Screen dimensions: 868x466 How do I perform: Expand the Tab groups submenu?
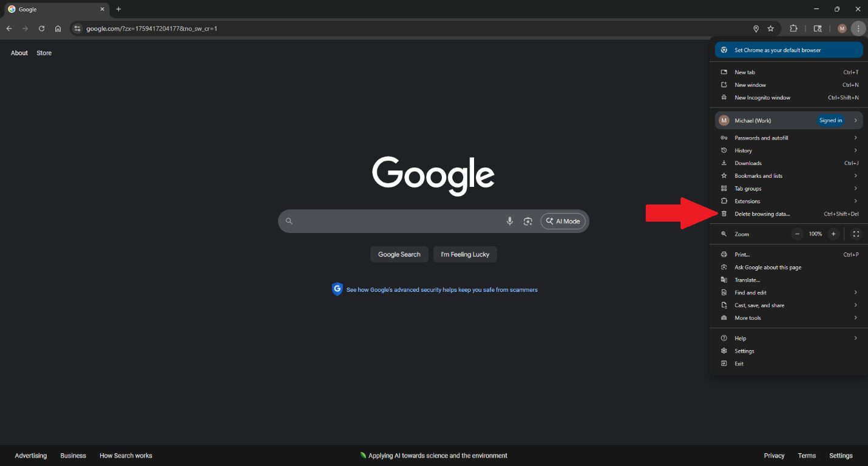(788, 189)
